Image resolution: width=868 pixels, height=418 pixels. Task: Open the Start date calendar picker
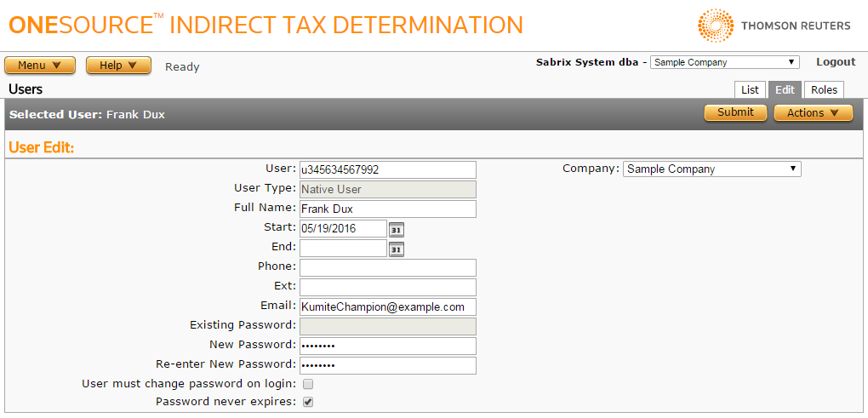[x=397, y=229]
